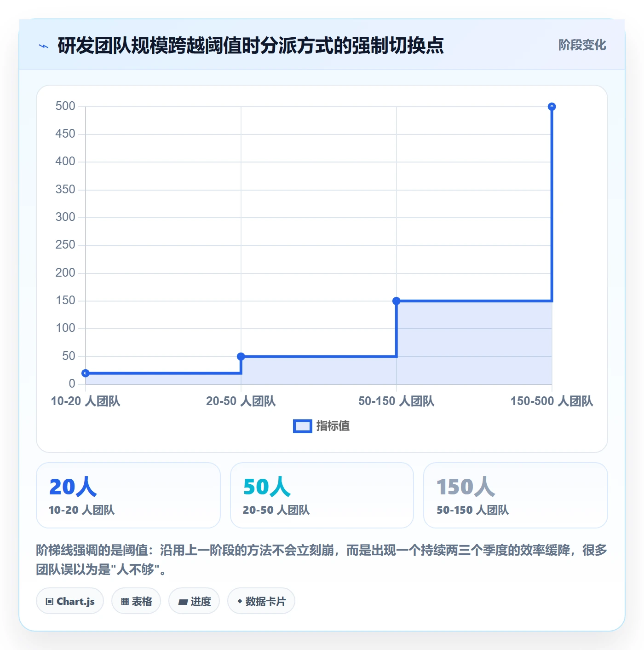The width and height of the screenshot is (644, 650).
Task: Open the 20人 stat card
Action: pos(128,495)
